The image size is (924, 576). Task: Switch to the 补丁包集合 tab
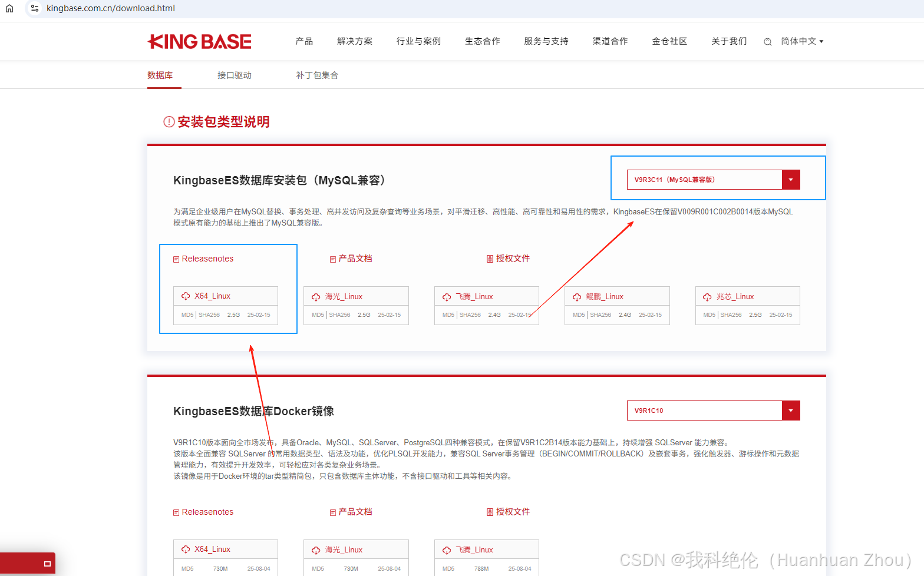point(317,75)
